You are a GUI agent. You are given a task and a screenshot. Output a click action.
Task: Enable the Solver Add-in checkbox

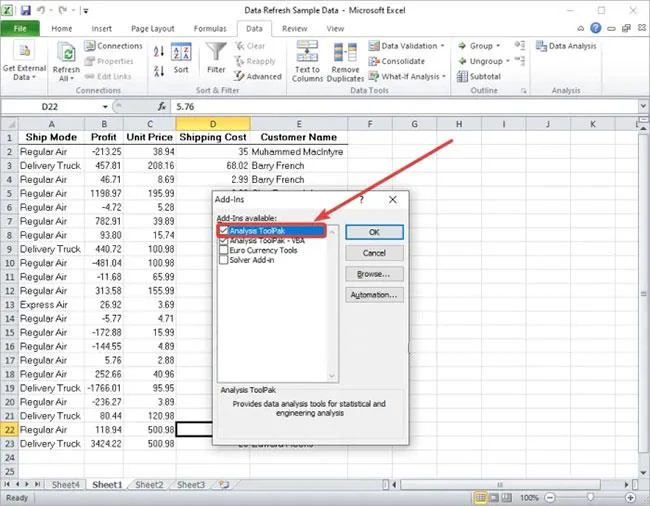[x=224, y=260]
